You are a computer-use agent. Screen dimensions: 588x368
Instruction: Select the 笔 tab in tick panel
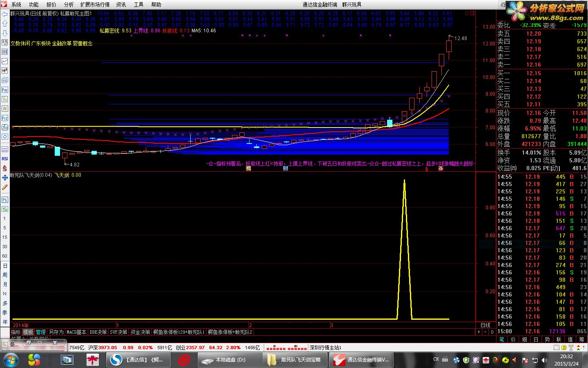502,339
